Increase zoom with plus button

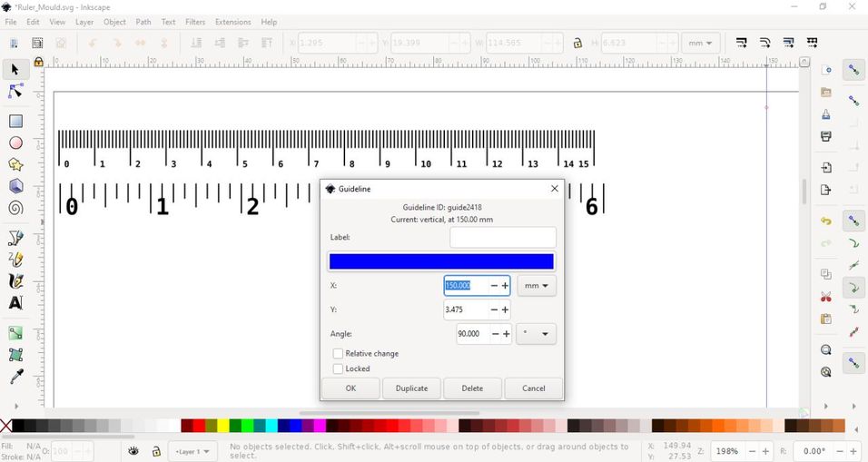tap(765, 451)
